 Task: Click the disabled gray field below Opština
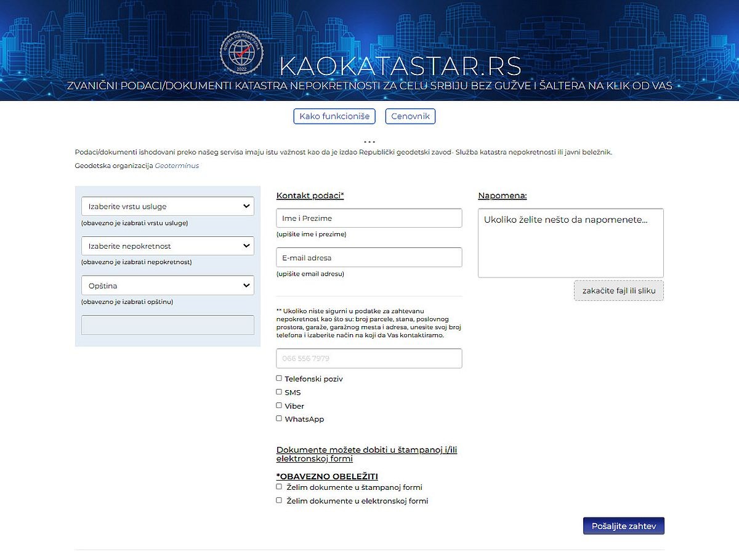tap(168, 325)
